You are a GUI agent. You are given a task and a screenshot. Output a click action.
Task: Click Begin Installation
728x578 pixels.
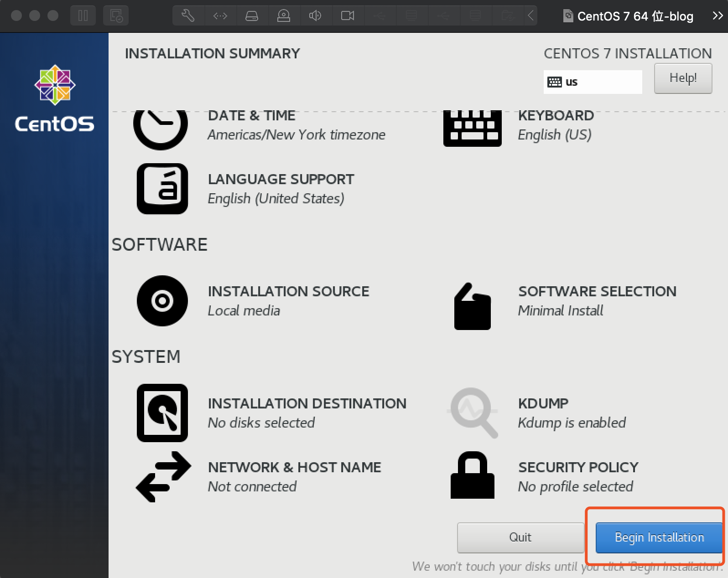(659, 537)
